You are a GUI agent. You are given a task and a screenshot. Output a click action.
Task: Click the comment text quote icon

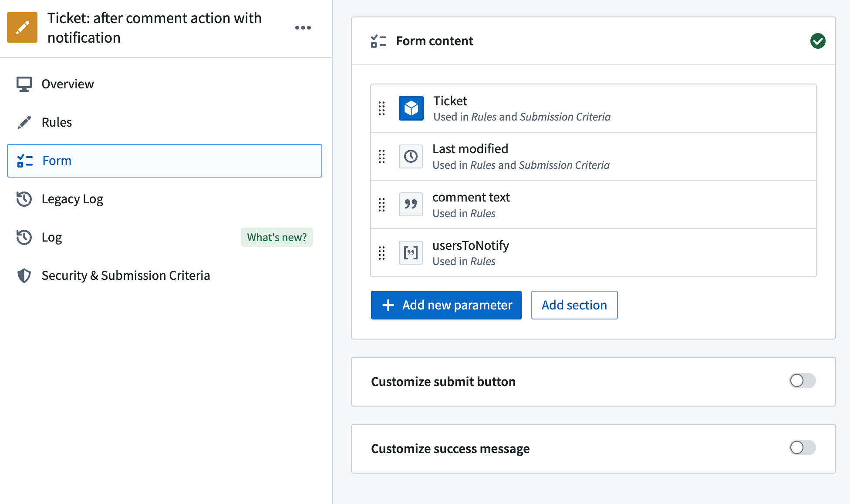coord(411,204)
